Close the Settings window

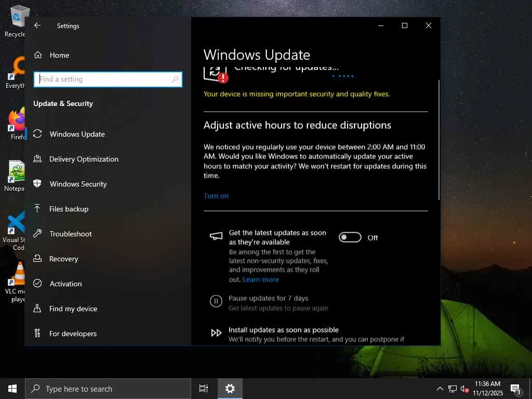(429, 25)
